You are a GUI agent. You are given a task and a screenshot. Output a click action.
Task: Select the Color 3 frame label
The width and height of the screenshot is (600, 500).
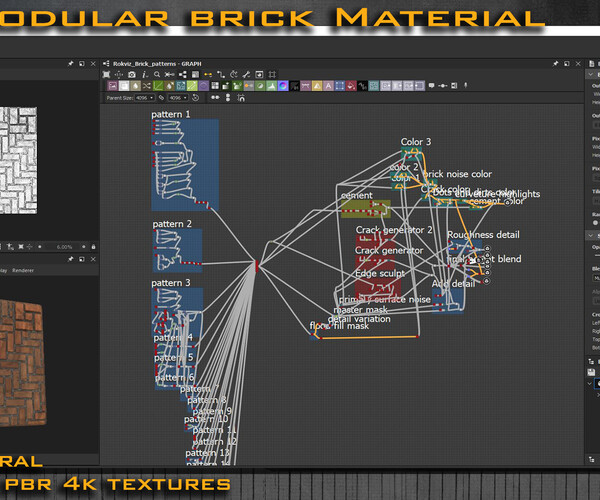416,142
